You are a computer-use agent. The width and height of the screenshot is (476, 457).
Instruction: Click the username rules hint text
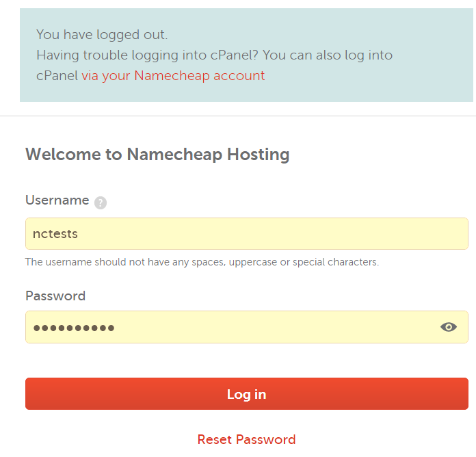(x=202, y=262)
